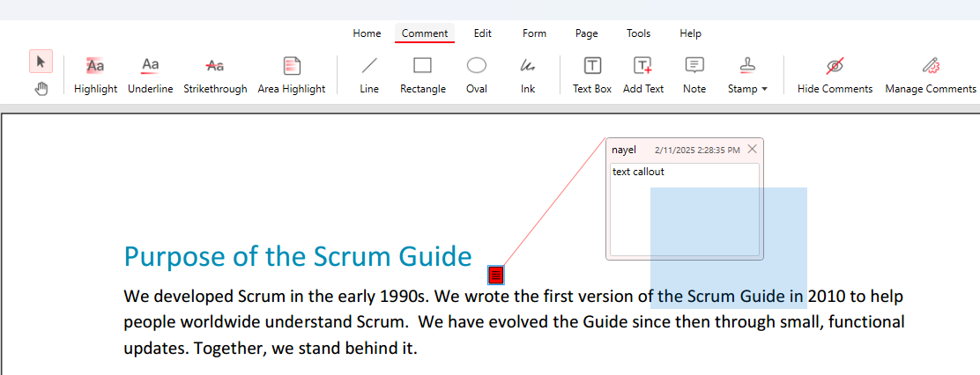Select the Text Box tool

pyautogui.click(x=592, y=76)
